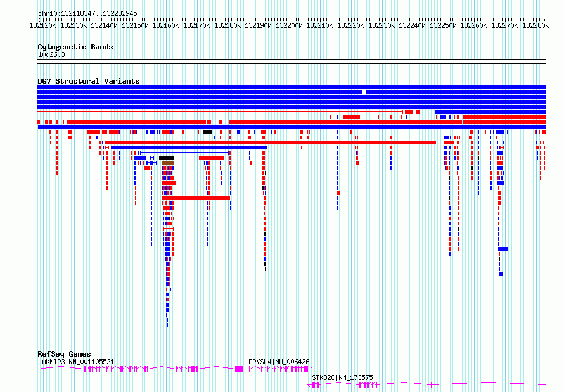Image resolution: width=564 pixels, height=392 pixels.
Task: Click the 132230k ruler label
Action: tap(381, 25)
